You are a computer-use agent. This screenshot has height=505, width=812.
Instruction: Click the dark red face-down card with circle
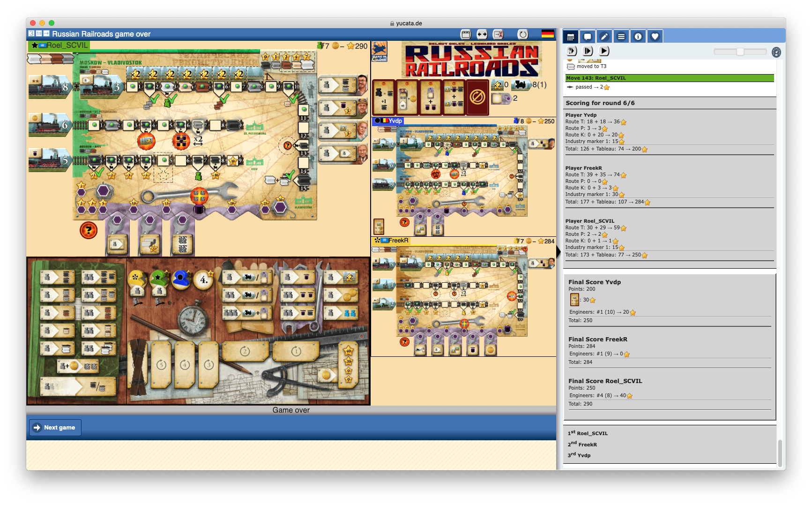tap(477, 97)
